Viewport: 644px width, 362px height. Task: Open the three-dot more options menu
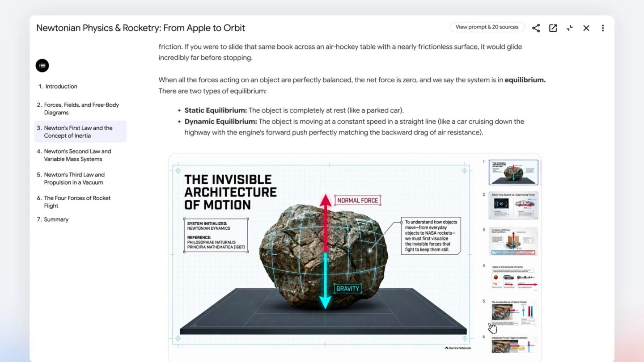(603, 28)
